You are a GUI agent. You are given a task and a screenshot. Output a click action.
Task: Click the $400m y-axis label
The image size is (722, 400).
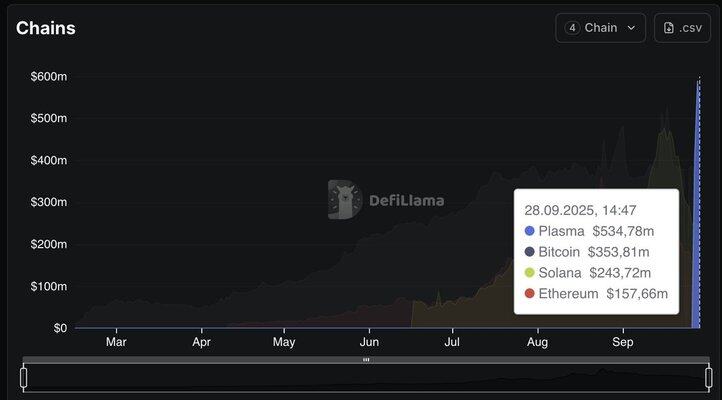click(49, 160)
